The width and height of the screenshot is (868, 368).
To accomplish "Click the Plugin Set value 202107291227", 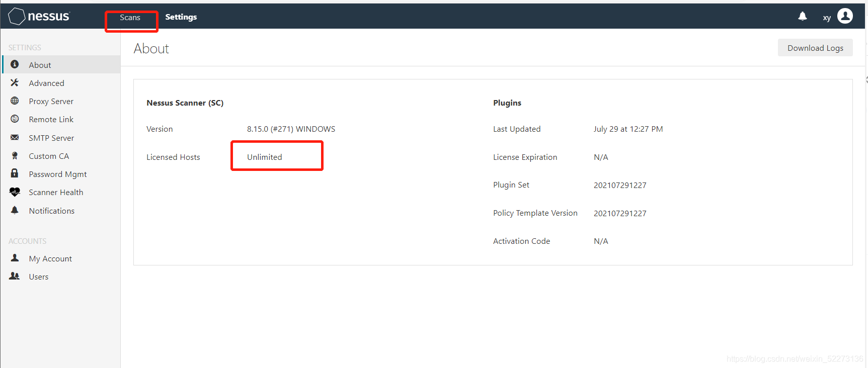I will click(x=620, y=185).
